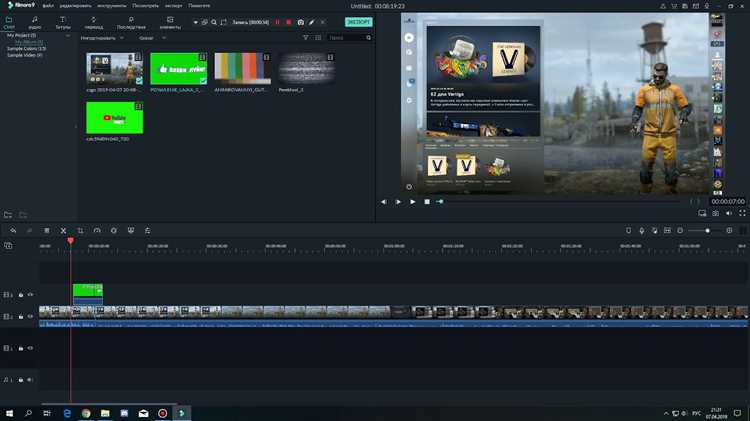The width and height of the screenshot is (750, 421).
Task: Click the magnifier icon in media search
Action: pyautogui.click(x=368, y=37)
